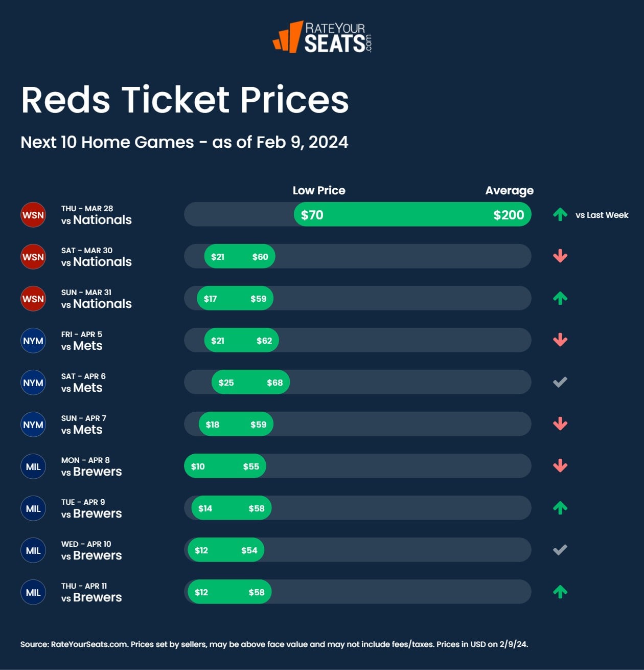
Task: Click the Low Price column header
Action: tap(319, 191)
